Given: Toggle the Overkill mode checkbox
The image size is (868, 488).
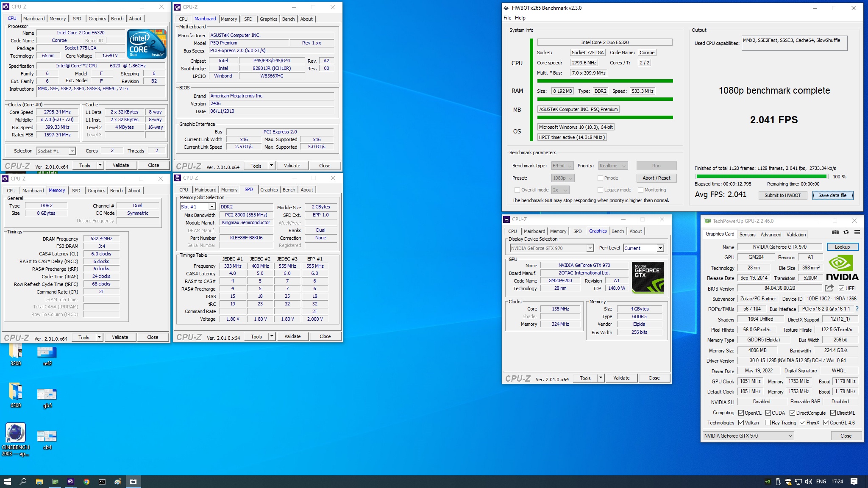Looking at the screenshot, I should click(x=517, y=190).
